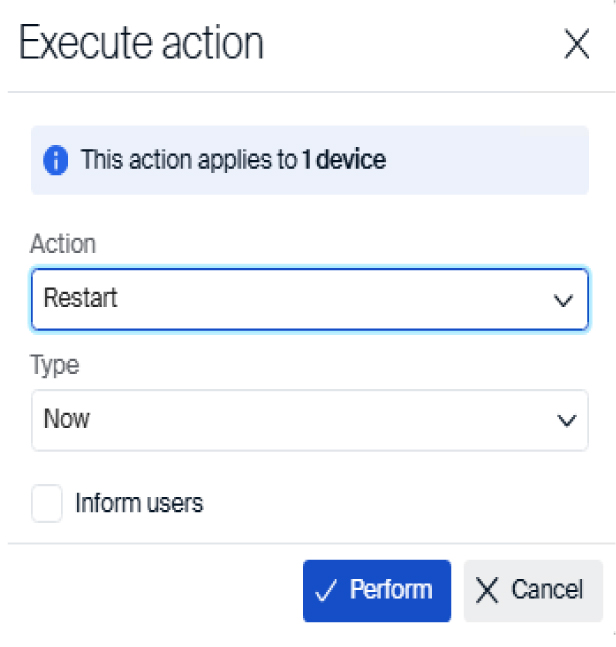
Task: Click the bold '1 device' text
Action: 344,160
